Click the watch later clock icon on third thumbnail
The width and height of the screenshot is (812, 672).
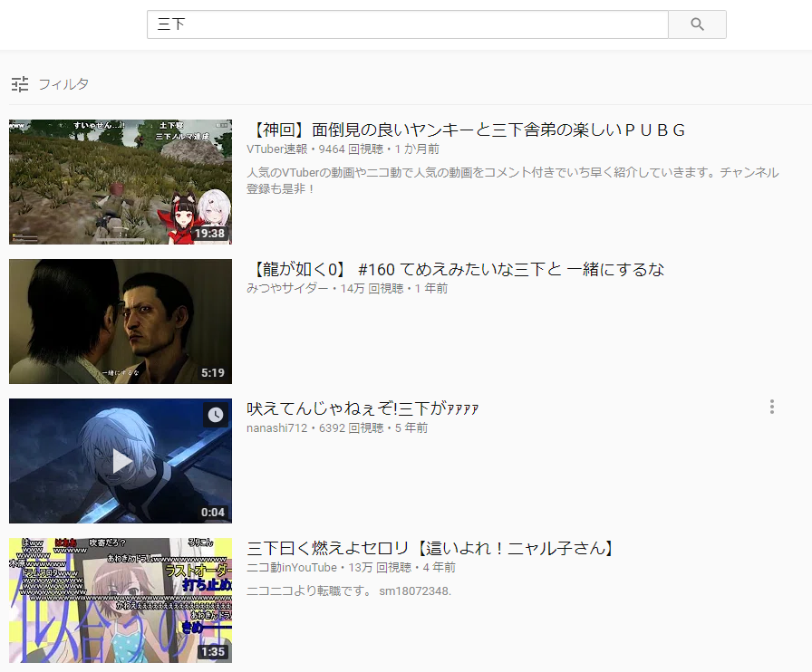216,415
